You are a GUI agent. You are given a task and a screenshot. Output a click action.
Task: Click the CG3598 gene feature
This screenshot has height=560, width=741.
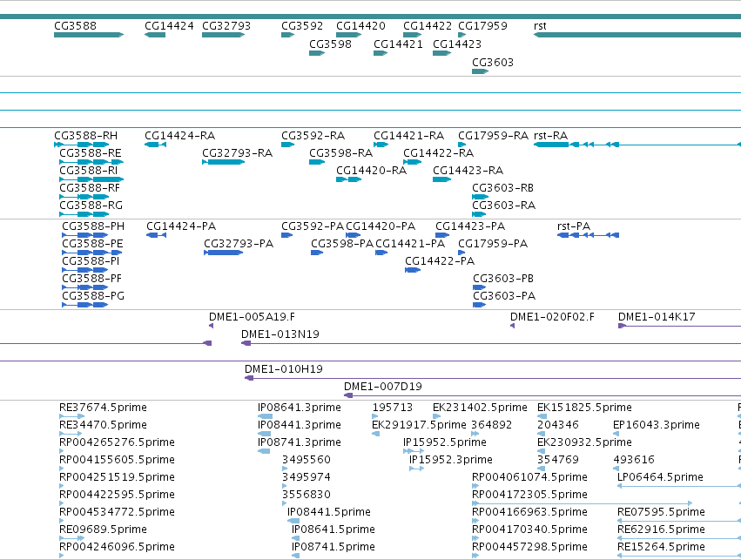coord(317,53)
